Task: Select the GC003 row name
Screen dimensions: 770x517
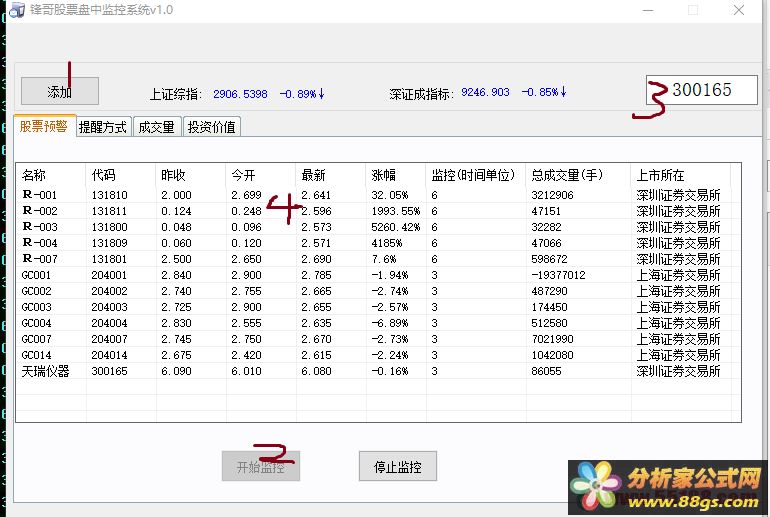Action: tap(36, 307)
